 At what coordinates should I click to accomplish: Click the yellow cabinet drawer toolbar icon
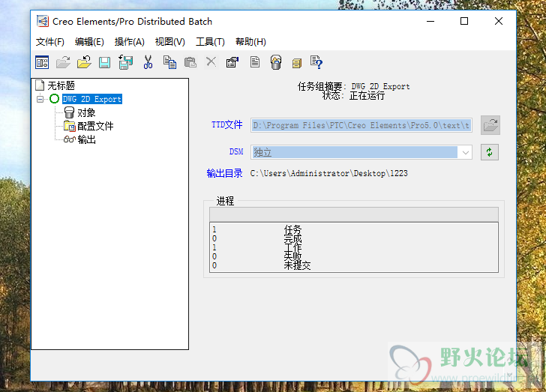click(297, 63)
